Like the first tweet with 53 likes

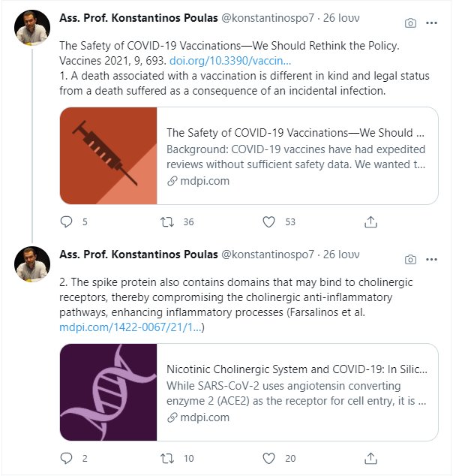[270, 221]
